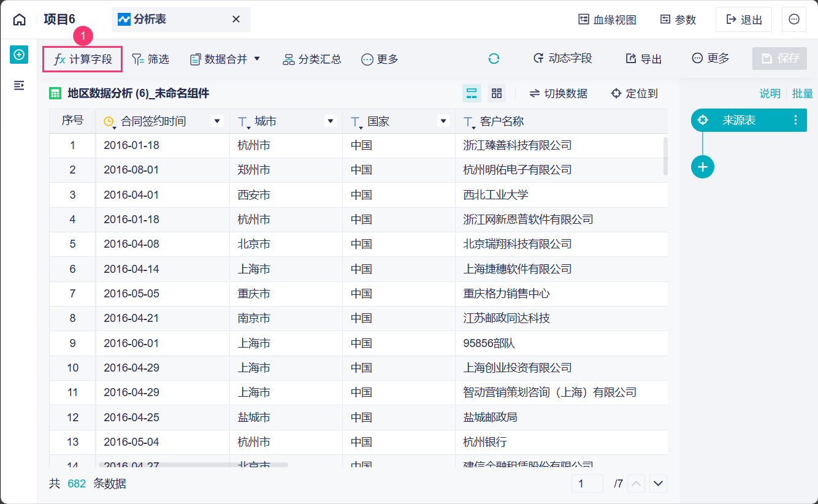Click the 筛选 (filter) icon
Screen dimensions: 818x504
pos(150,59)
